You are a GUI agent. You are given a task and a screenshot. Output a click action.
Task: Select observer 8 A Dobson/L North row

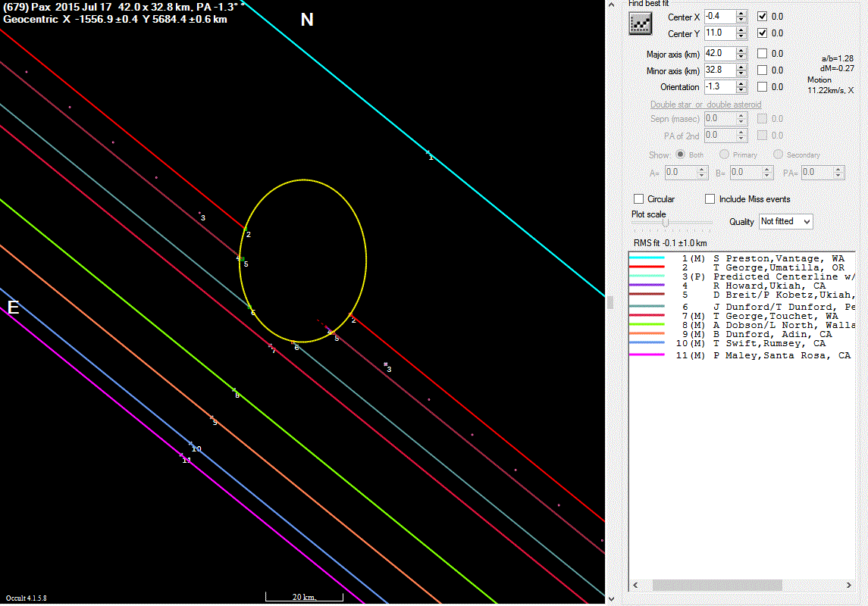click(x=742, y=325)
